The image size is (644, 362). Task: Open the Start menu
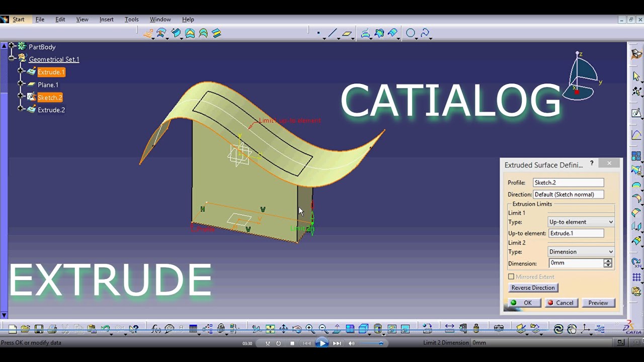click(19, 19)
